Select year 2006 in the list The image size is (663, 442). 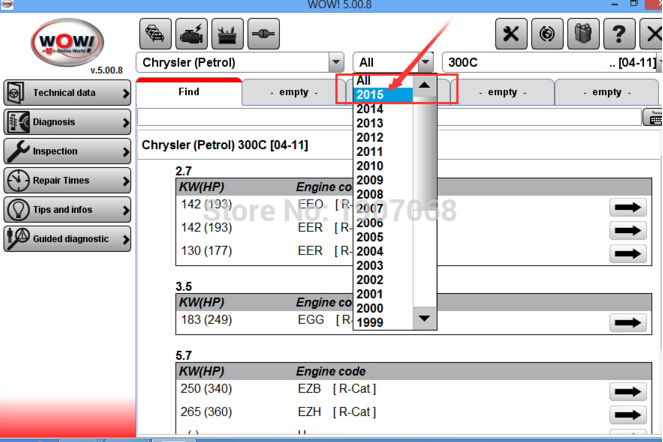383,223
